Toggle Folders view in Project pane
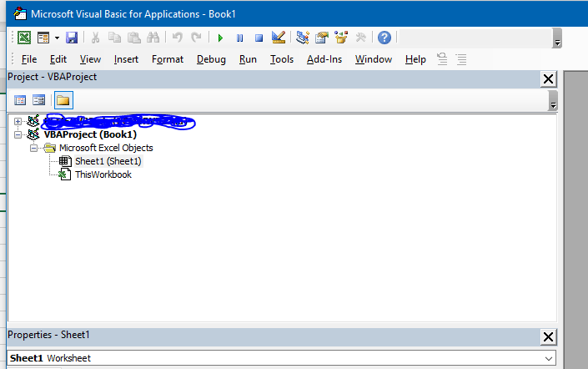The width and height of the screenshot is (588, 369). [63, 100]
